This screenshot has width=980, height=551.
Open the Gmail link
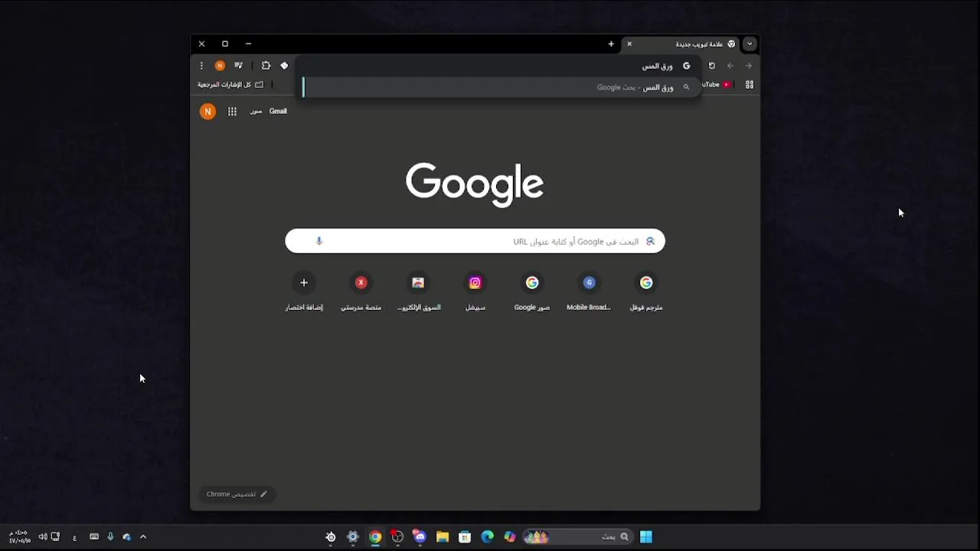point(278,111)
